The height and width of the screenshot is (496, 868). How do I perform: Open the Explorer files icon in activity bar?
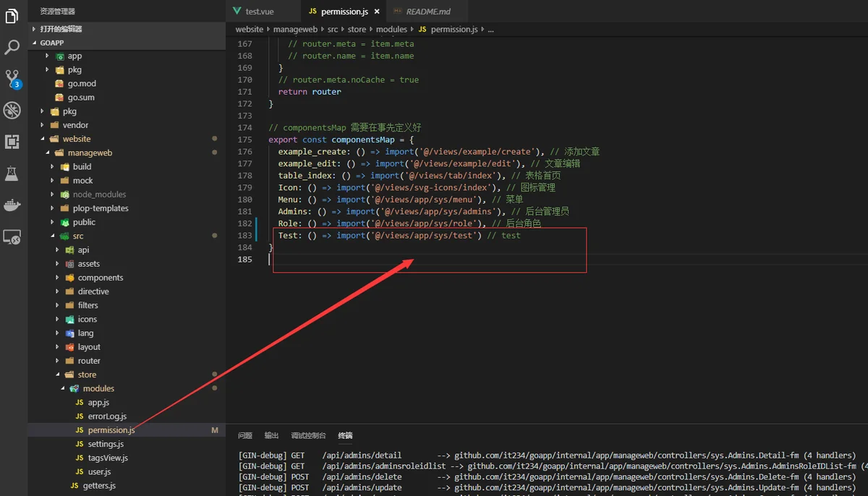coord(12,16)
